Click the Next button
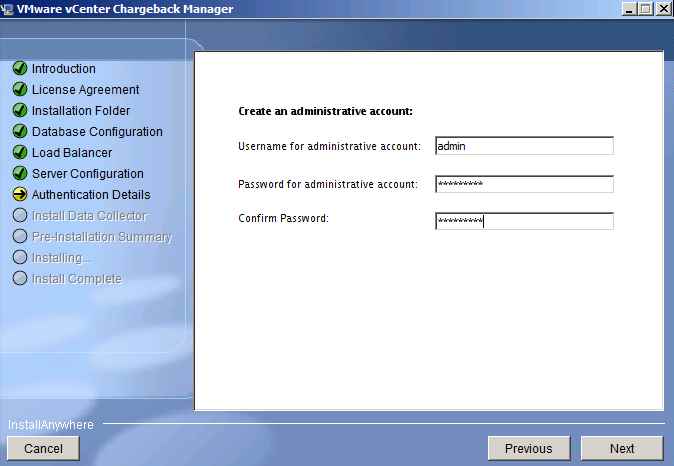 pyautogui.click(x=622, y=448)
